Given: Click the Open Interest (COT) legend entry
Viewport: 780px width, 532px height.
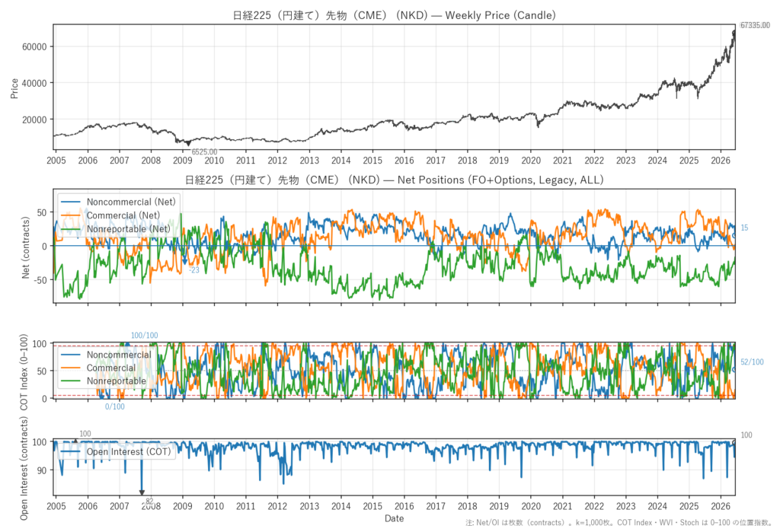Looking at the screenshot, I should pos(116,451).
